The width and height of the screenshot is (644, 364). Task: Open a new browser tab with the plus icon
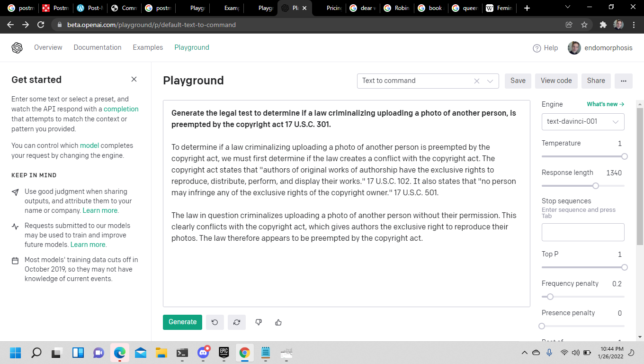click(x=527, y=8)
